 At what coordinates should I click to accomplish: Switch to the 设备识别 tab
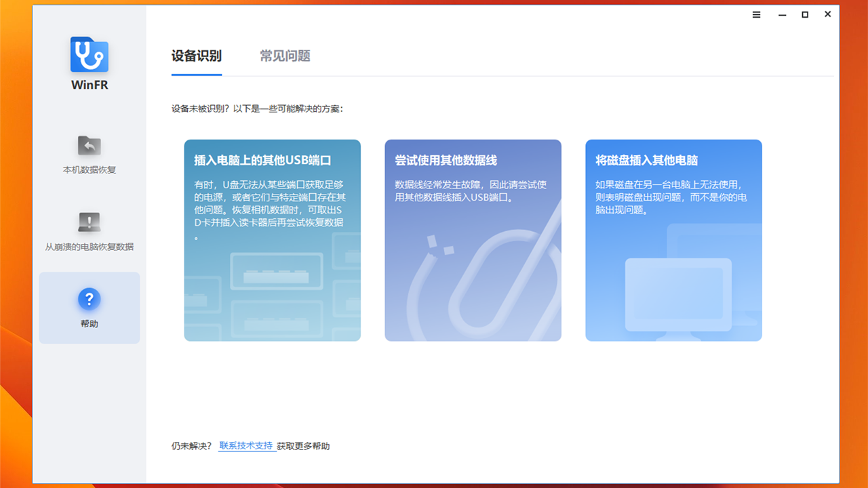tap(196, 57)
